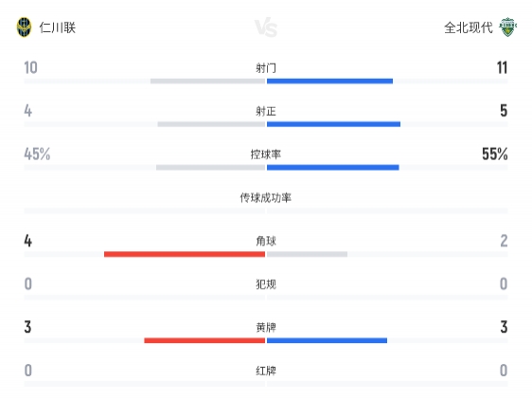Click the 11 shots value for 全北现代
The width and height of the screenshot is (532, 399).
pos(502,67)
